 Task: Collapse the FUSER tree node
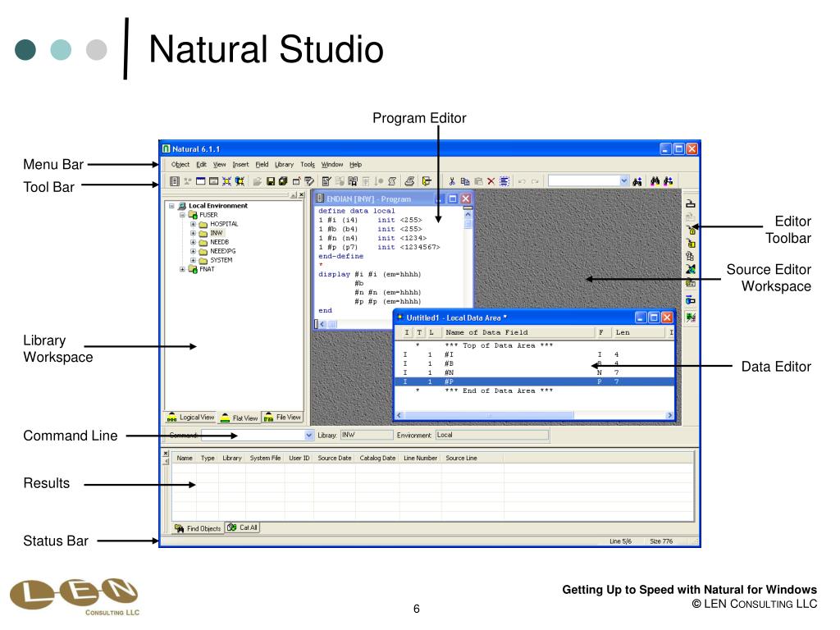tap(182, 215)
